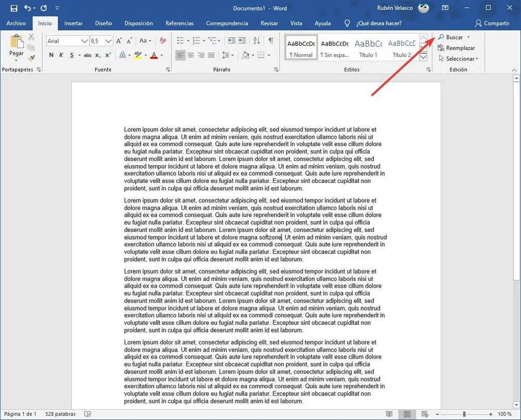
Task: Click the Decrease font size icon
Action: point(129,41)
